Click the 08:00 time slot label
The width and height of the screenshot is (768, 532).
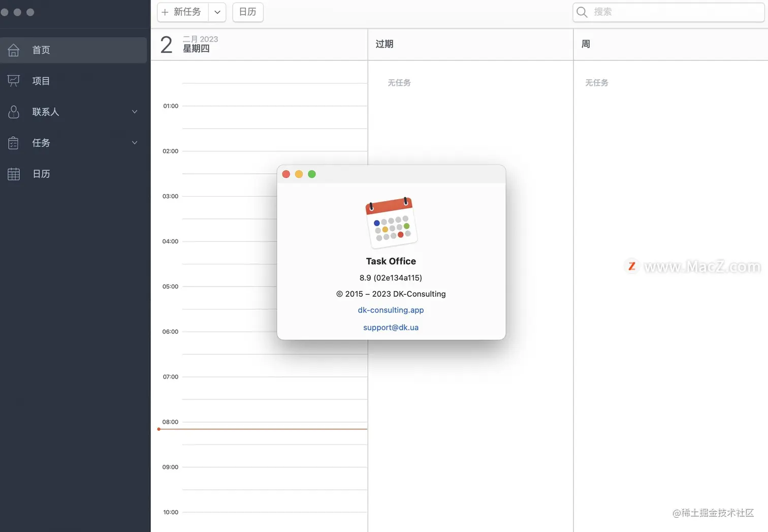[x=171, y=422]
